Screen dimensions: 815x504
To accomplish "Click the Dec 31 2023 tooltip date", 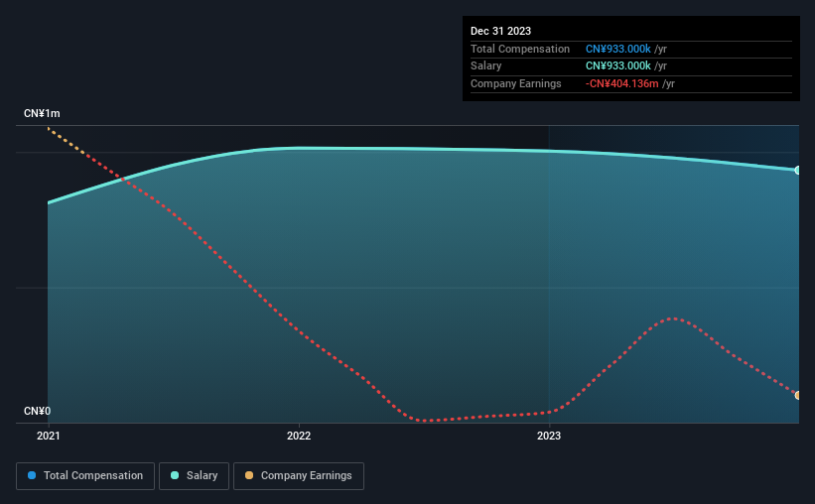I will point(500,31).
